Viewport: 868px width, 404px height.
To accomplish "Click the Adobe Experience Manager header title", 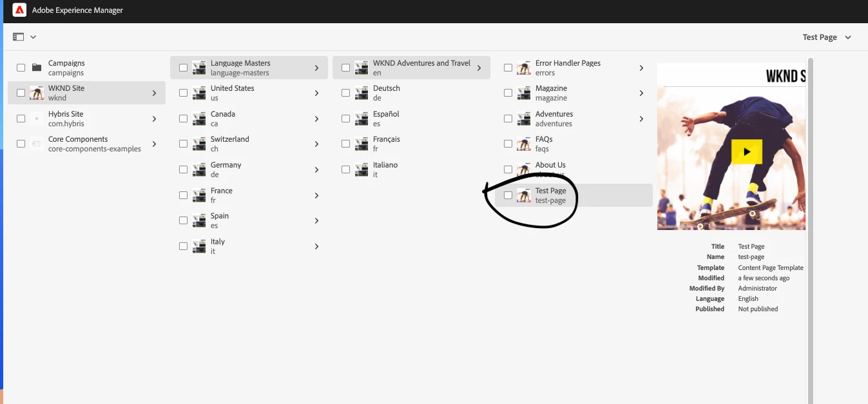I will (x=77, y=10).
